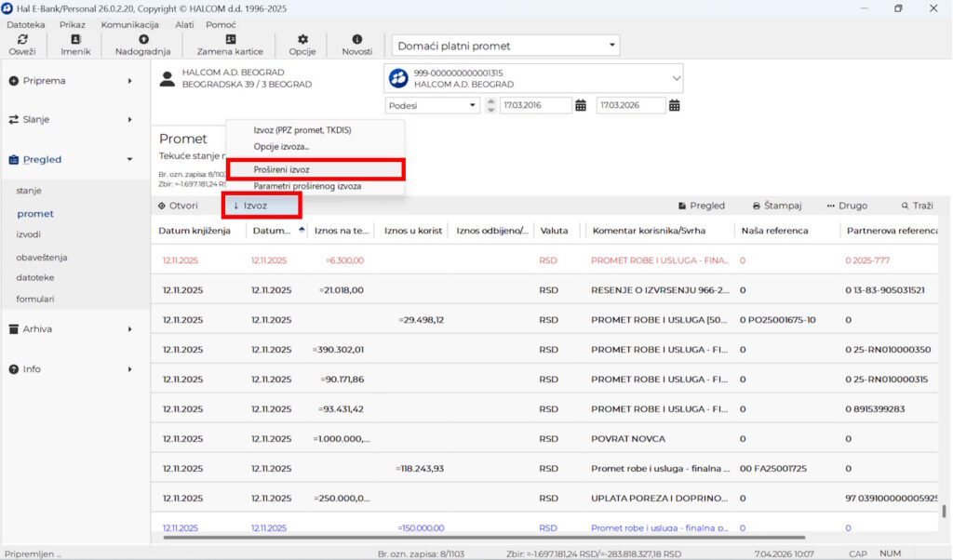Image resolution: width=953 pixels, height=560 pixels.
Task: Click the Traži search button
Action: pyautogui.click(x=917, y=206)
